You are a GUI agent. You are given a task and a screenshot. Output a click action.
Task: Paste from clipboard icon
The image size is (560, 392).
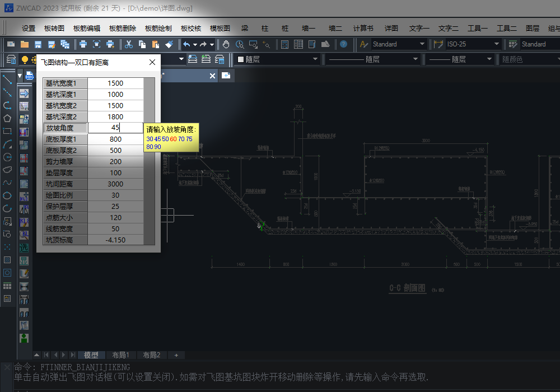(x=156, y=44)
